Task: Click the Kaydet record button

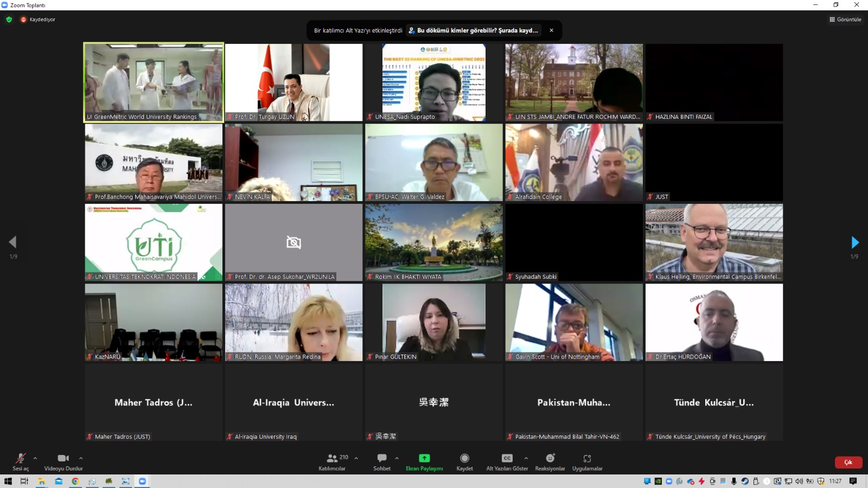Action: (x=464, y=461)
